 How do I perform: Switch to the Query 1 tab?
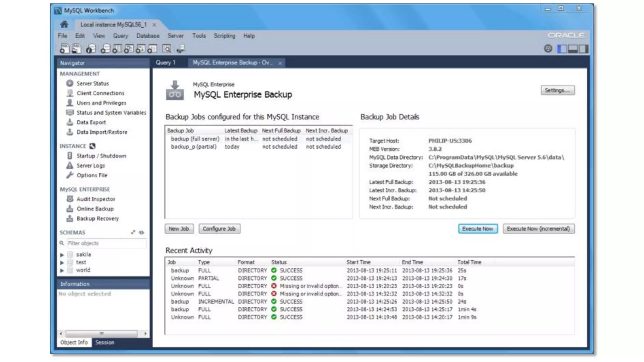pos(165,63)
